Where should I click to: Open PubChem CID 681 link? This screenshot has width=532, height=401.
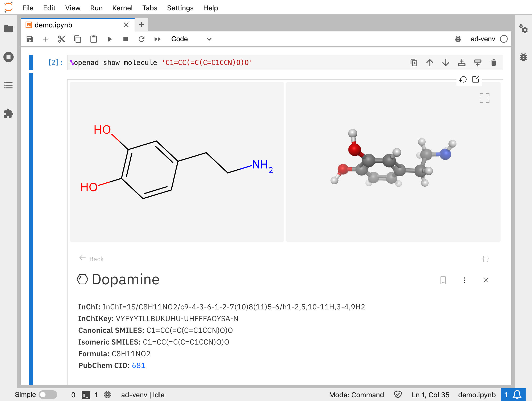point(138,365)
